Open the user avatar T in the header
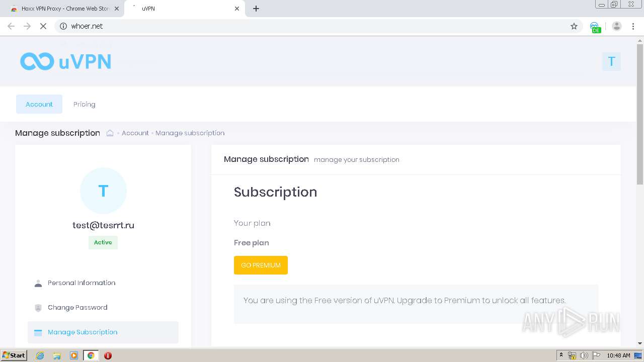This screenshot has height=362, width=644. pyautogui.click(x=611, y=61)
